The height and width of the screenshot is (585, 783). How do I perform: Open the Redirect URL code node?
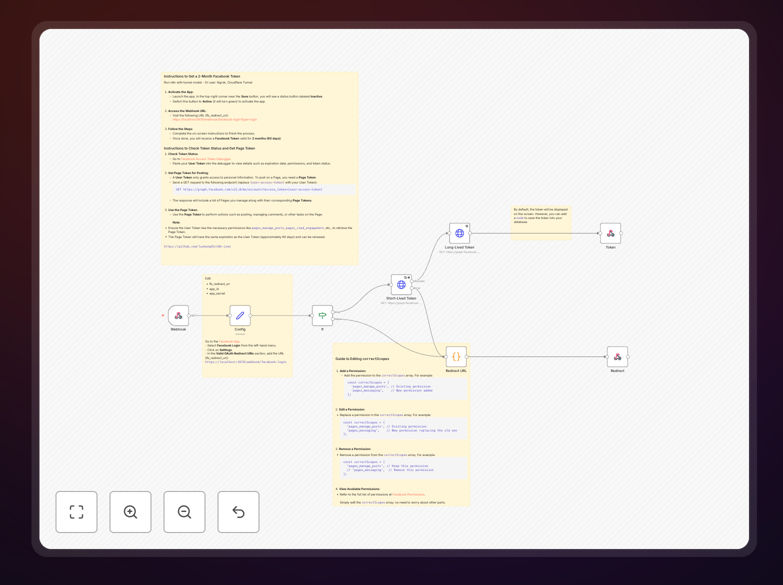click(456, 357)
